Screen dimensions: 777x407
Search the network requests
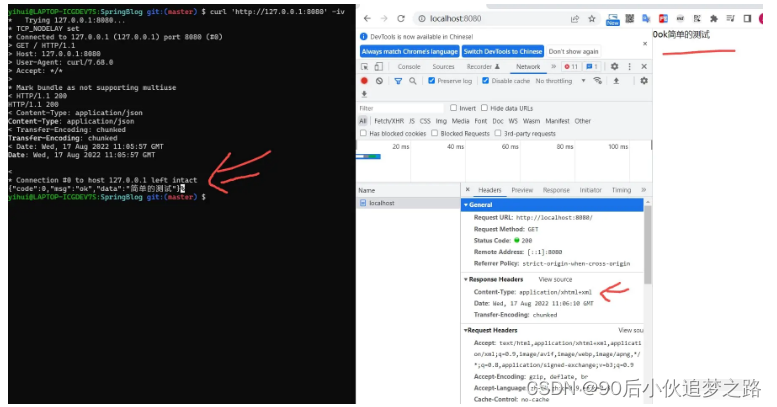412,81
